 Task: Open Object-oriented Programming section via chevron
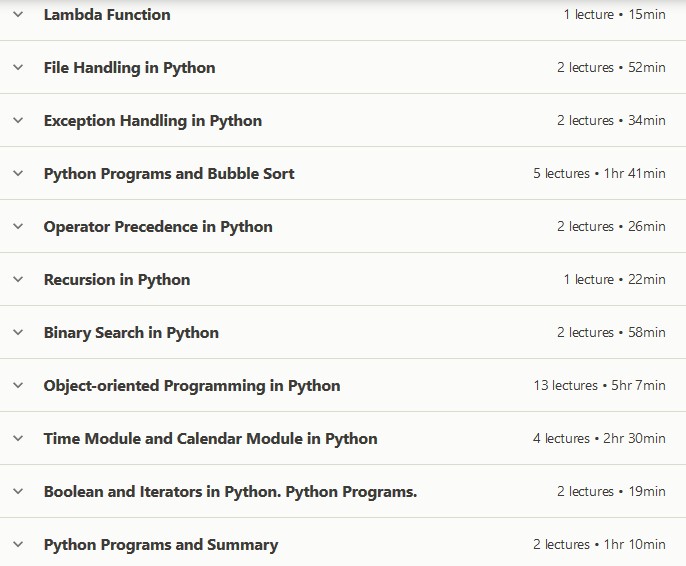coord(17,385)
